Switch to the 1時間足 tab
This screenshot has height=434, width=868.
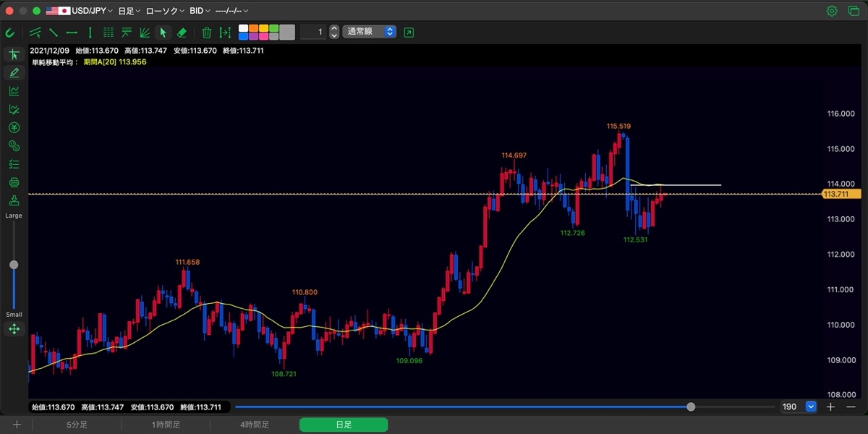[x=166, y=425]
